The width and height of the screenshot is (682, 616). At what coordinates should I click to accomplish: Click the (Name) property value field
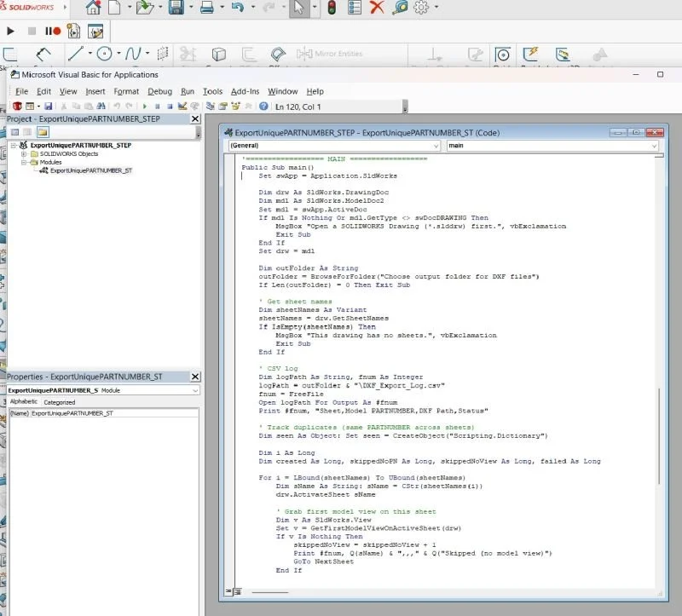114,413
